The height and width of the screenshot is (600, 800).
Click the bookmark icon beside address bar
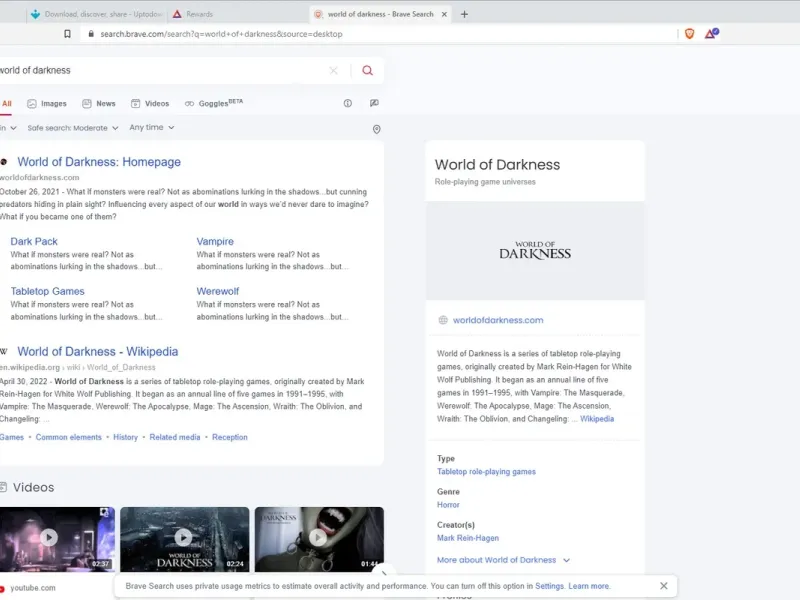[67, 34]
